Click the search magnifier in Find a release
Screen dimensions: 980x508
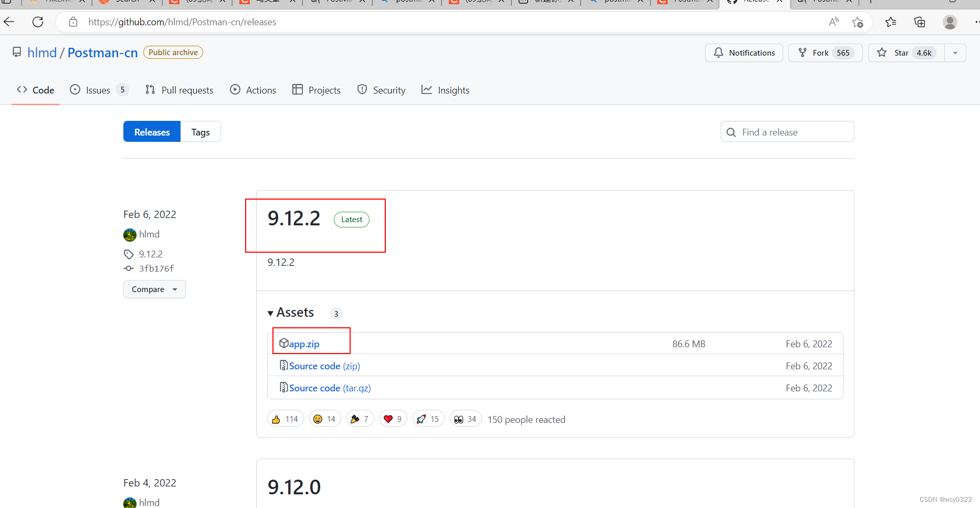click(x=731, y=132)
